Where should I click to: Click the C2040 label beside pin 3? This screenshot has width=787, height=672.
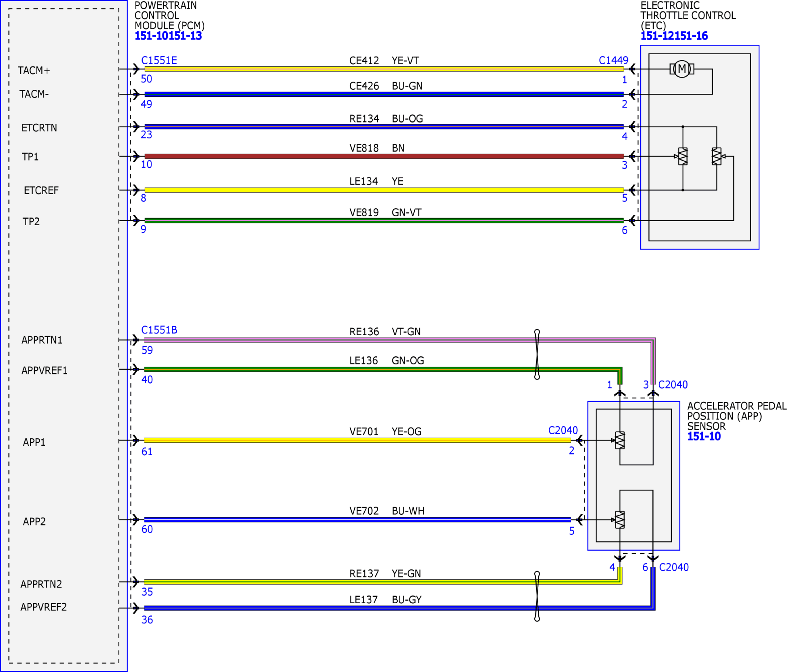[673, 385]
